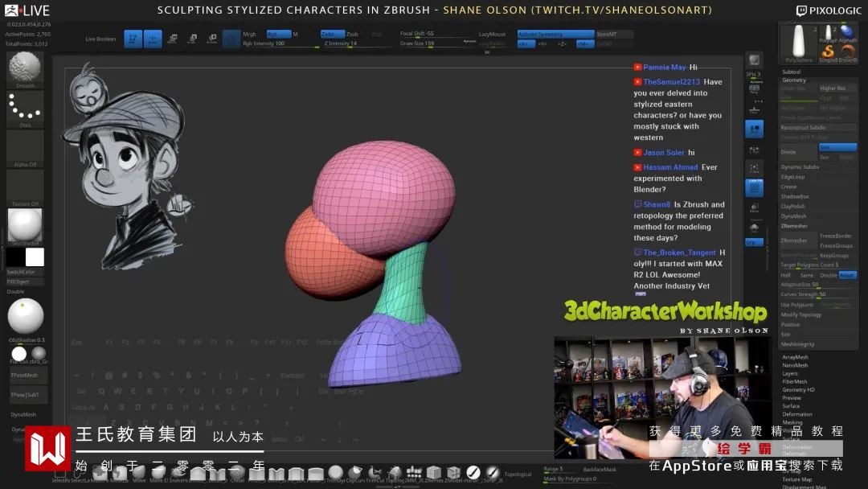This screenshot has width=868, height=489.
Task: Toggle the Mrgb channel
Action: click(x=250, y=35)
